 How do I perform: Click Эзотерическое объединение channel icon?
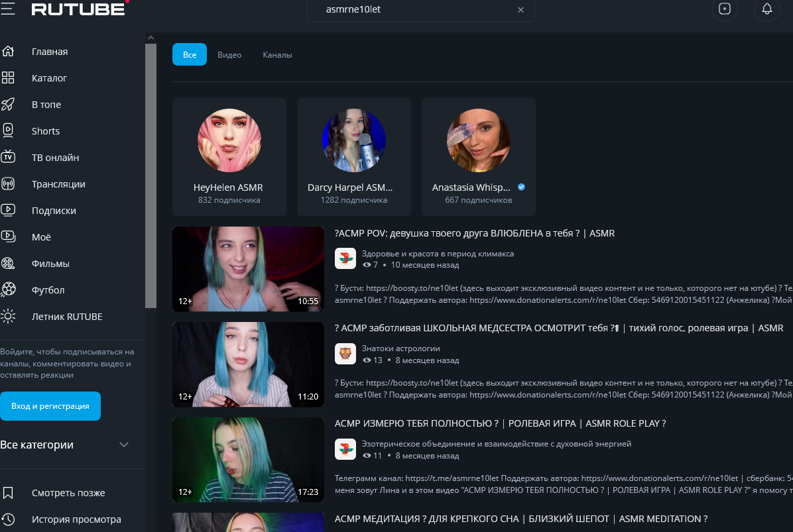pos(345,449)
